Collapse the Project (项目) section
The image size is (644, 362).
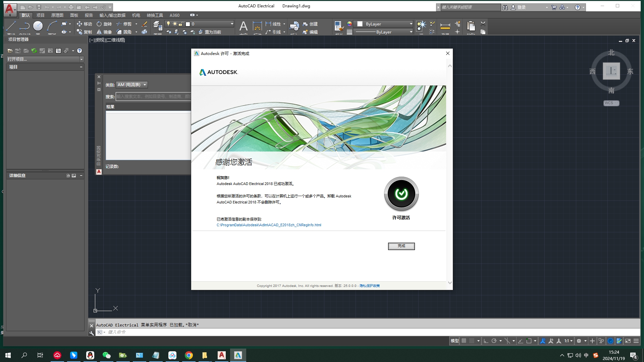tap(81, 67)
